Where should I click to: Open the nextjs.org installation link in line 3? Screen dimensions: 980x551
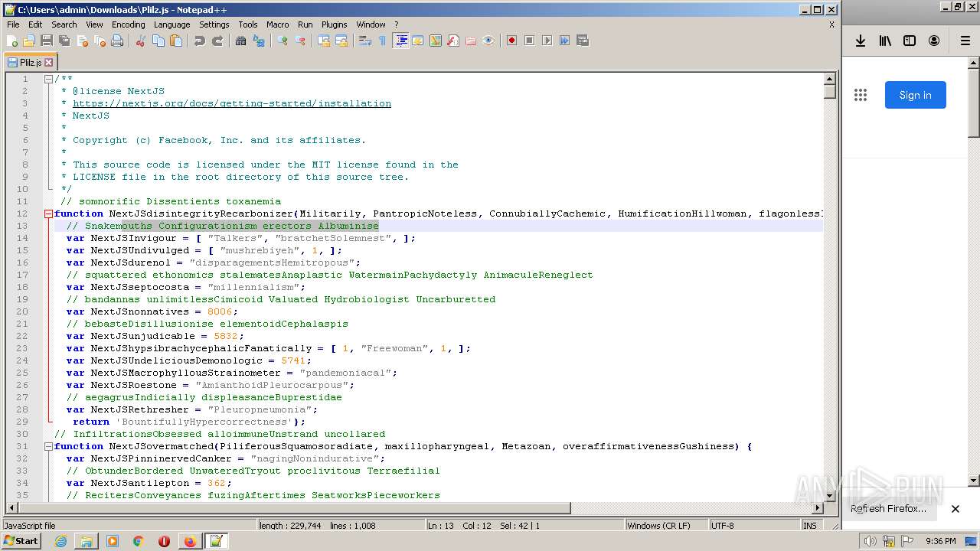point(232,103)
